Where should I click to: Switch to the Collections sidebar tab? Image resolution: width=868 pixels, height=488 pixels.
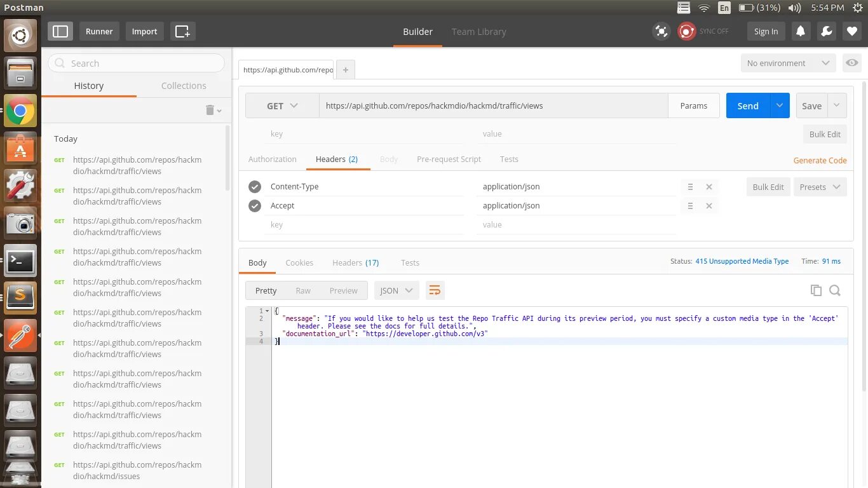coord(184,86)
